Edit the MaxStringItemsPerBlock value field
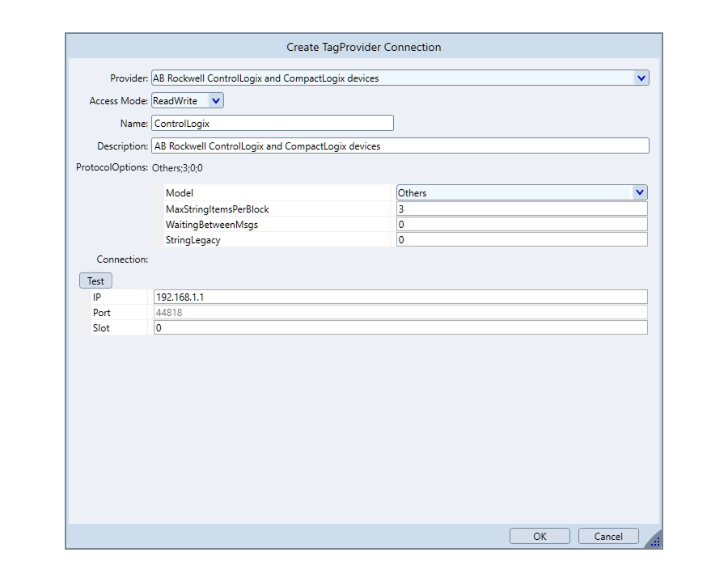Image resolution: width=728 pixels, height=582 pixels. click(521, 209)
